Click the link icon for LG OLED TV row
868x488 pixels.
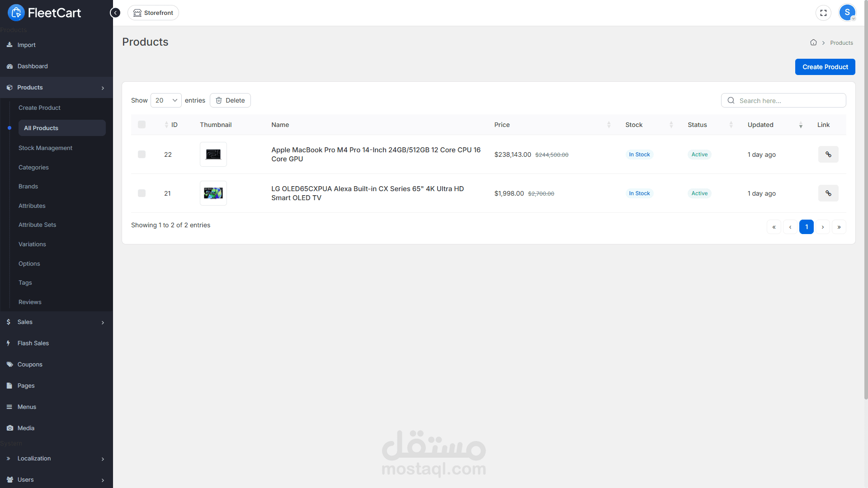click(828, 193)
